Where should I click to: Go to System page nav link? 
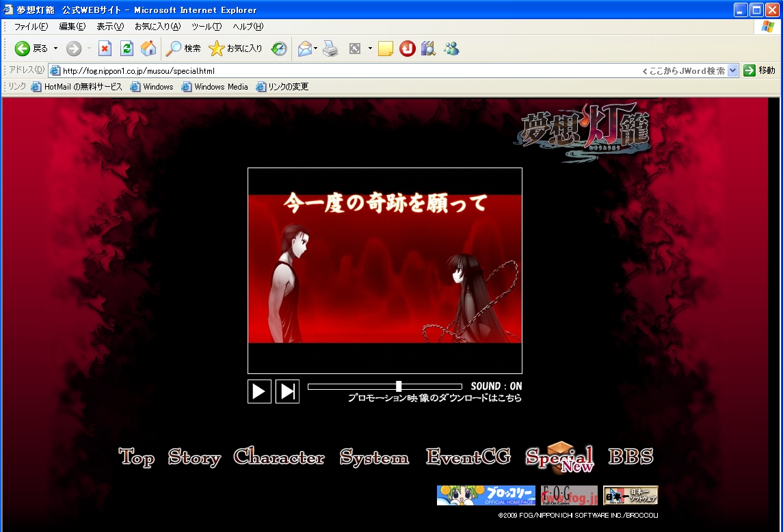coord(375,457)
